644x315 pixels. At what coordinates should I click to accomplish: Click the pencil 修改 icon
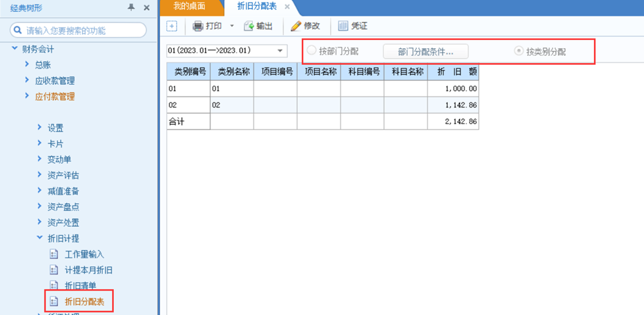coord(296,26)
